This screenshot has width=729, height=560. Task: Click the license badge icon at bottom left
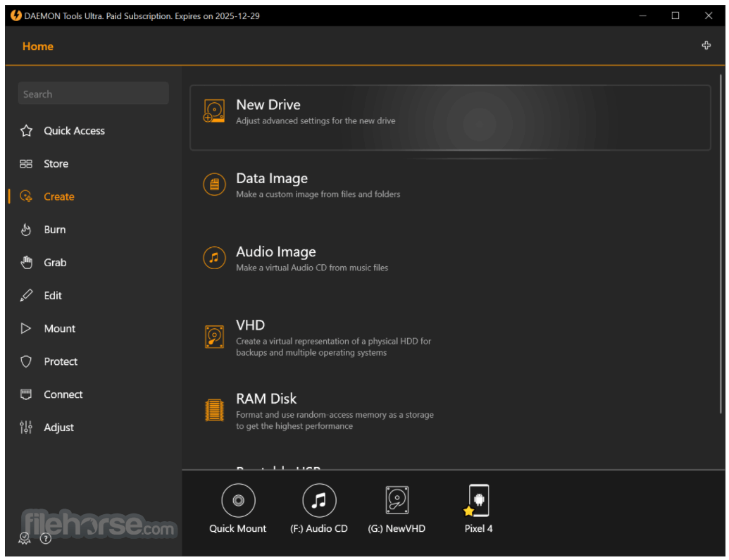24,539
